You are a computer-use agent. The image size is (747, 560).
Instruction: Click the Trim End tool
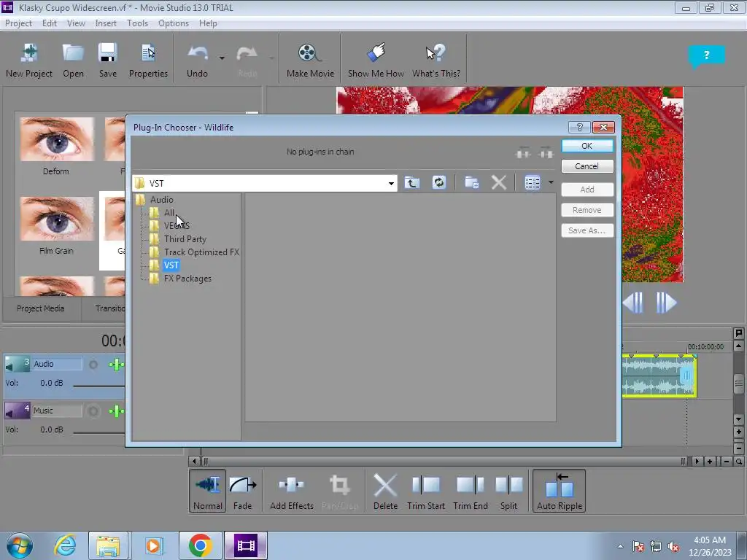[x=471, y=491]
